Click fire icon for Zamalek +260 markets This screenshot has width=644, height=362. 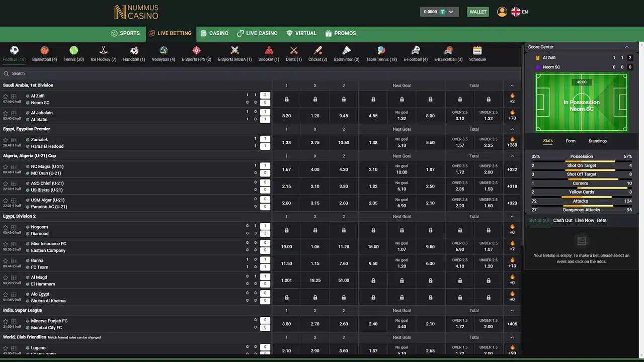[x=512, y=139]
